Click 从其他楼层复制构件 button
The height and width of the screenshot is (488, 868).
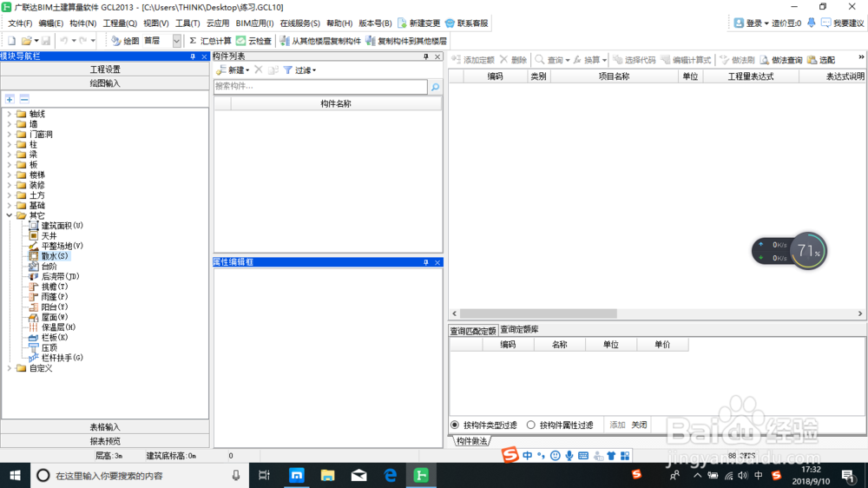[x=320, y=41]
